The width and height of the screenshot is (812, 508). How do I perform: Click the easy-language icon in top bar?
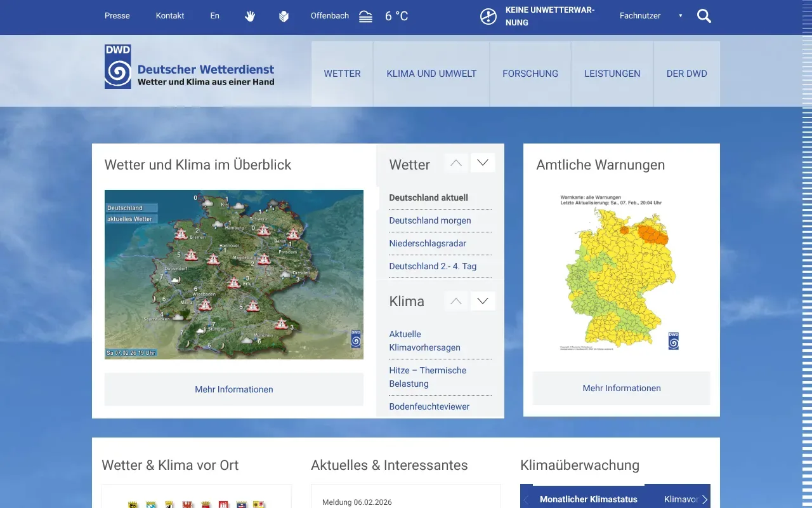tap(284, 16)
